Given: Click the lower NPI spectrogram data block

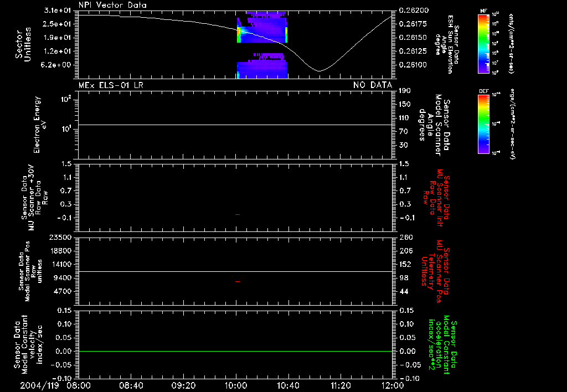Looking at the screenshot, I should [262, 66].
